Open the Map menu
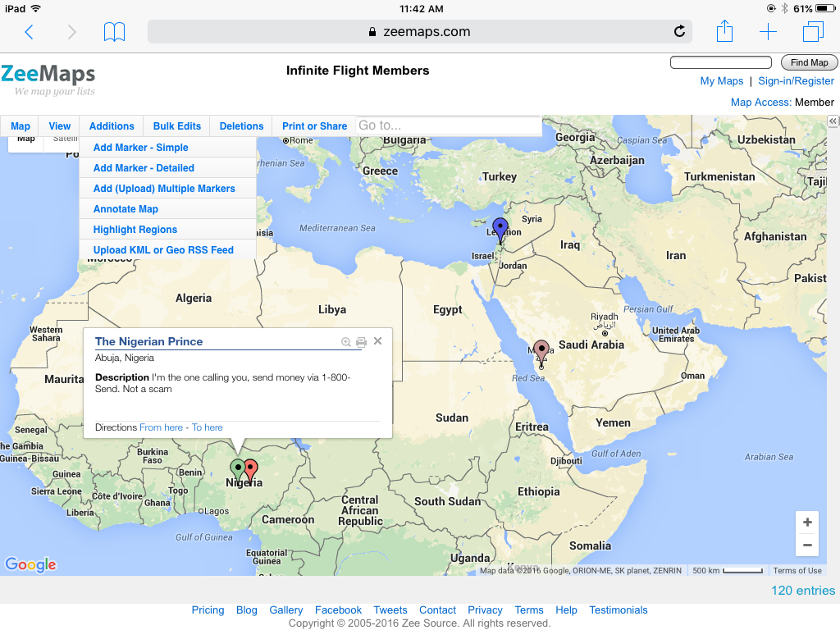 [21, 126]
